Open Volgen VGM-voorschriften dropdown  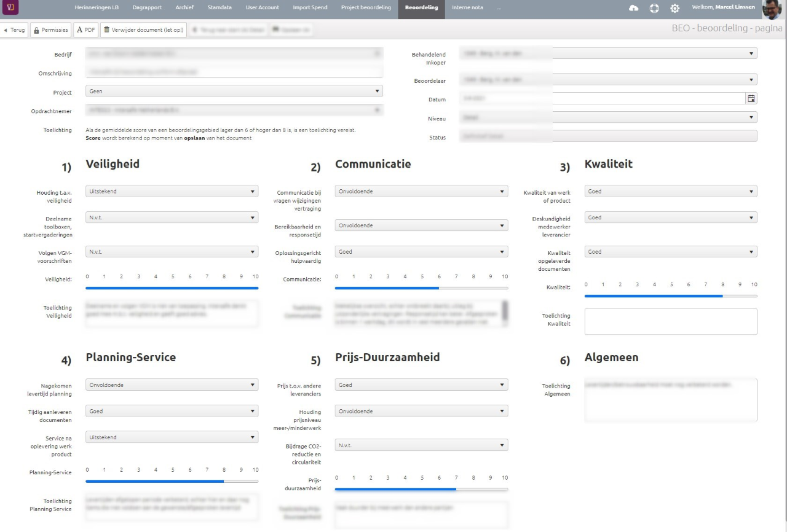(172, 251)
